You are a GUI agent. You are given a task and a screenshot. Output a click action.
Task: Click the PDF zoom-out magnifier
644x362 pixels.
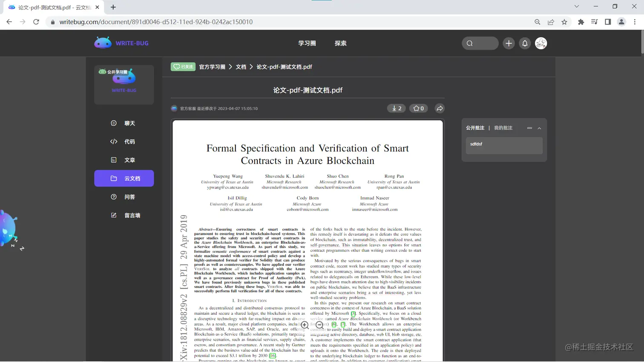pos(319,325)
